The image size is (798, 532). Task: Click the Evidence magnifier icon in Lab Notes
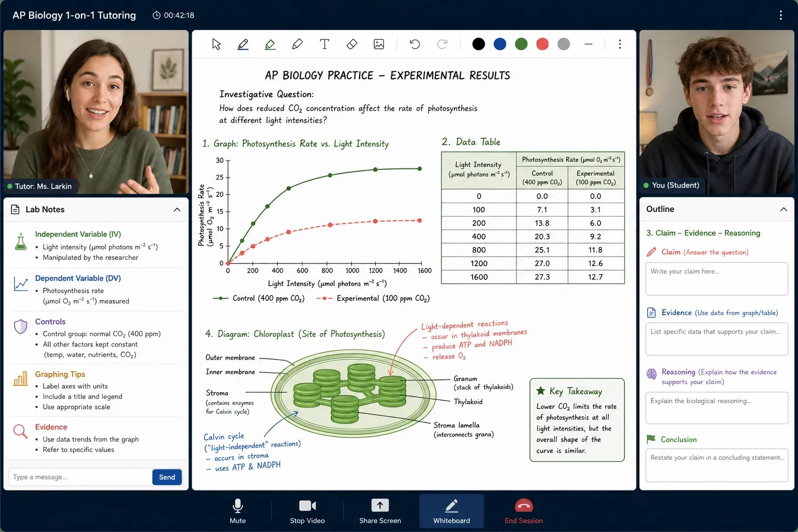(20, 431)
